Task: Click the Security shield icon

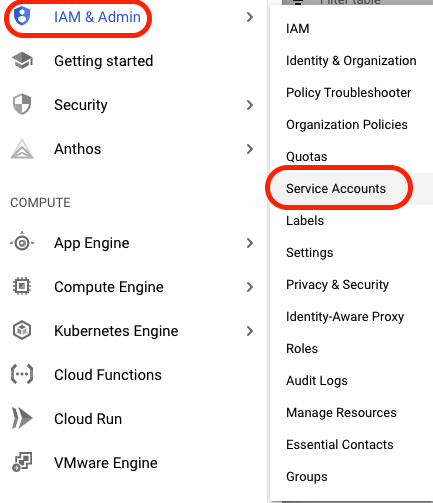Action: pos(22,104)
